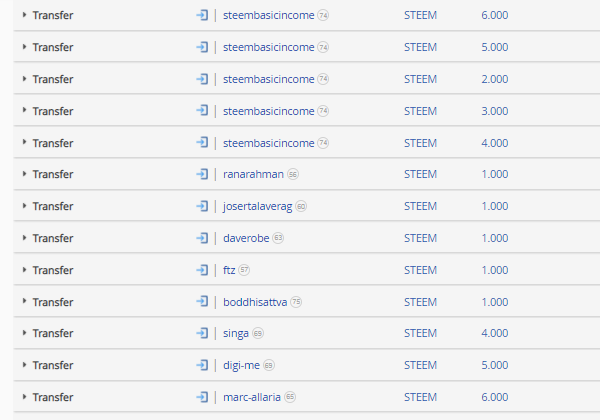Expand arrow of steembasicincome 6.000 transfer
Viewport: 600px width, 420px height.
(24, 15)
